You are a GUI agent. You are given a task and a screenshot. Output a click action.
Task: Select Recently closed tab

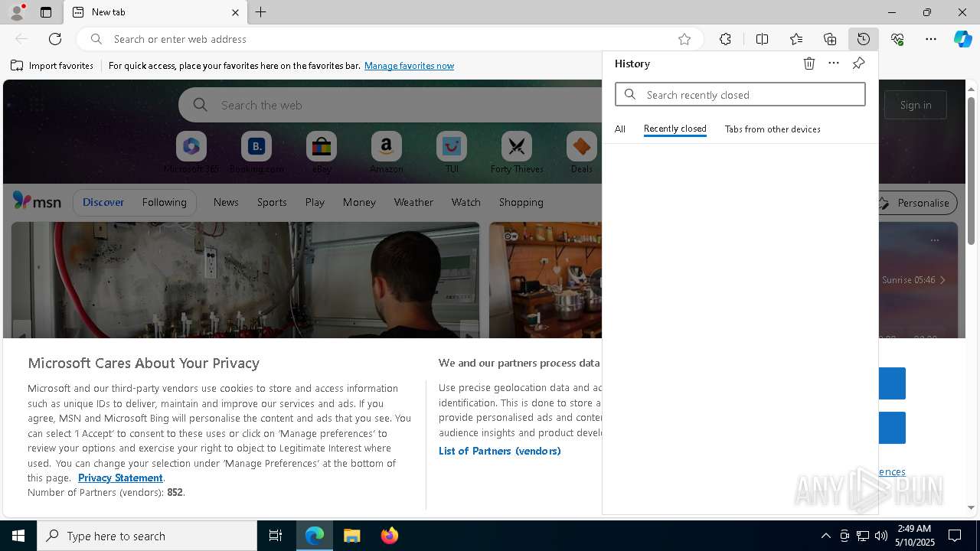[675, 129]
